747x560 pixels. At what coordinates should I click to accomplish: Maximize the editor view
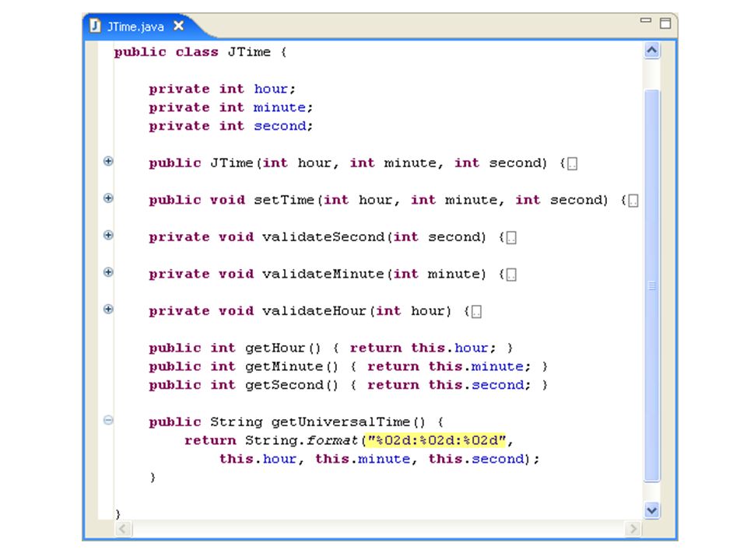665,23
